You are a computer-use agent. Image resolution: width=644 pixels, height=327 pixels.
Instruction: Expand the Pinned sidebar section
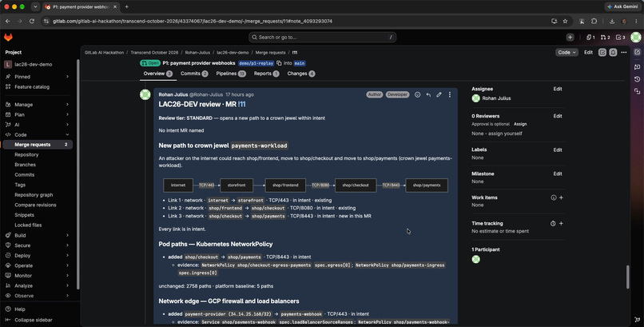coord(67,77)
